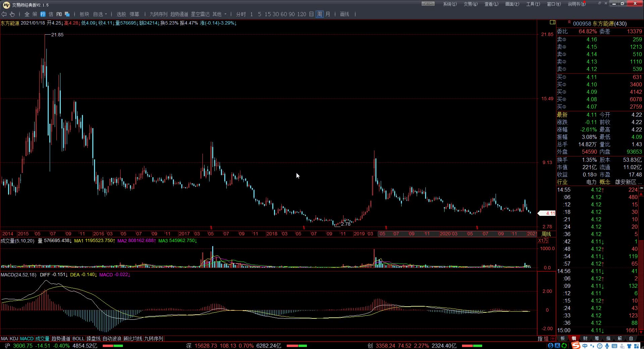Click the 信 info toolbar icon
Viewport: 644px width, 349px height.
click(x=51, y=14)
